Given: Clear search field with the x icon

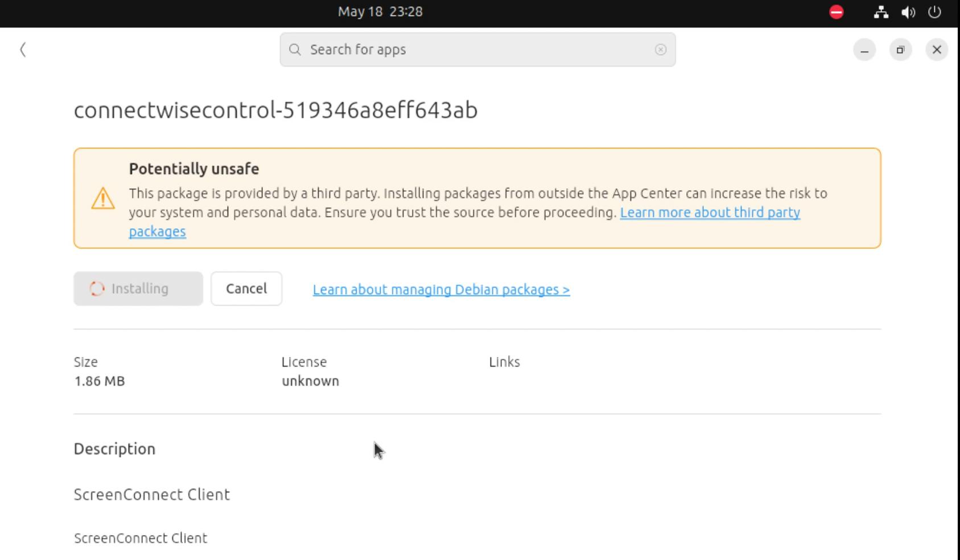Looking at the screenshot, I should (x=661, y=50).
